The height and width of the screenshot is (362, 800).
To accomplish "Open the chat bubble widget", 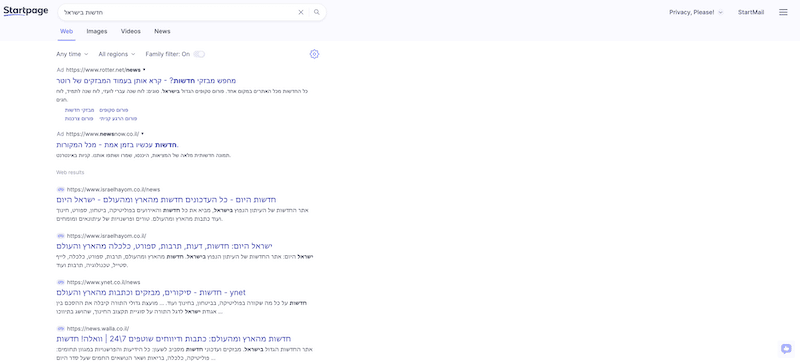I will coord(786,349).
